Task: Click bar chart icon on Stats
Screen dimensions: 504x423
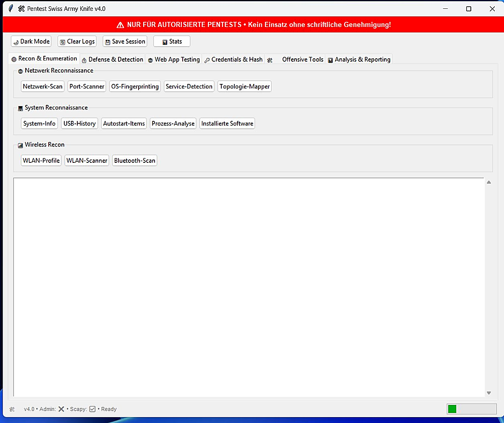Action: [x=165, y=42]
